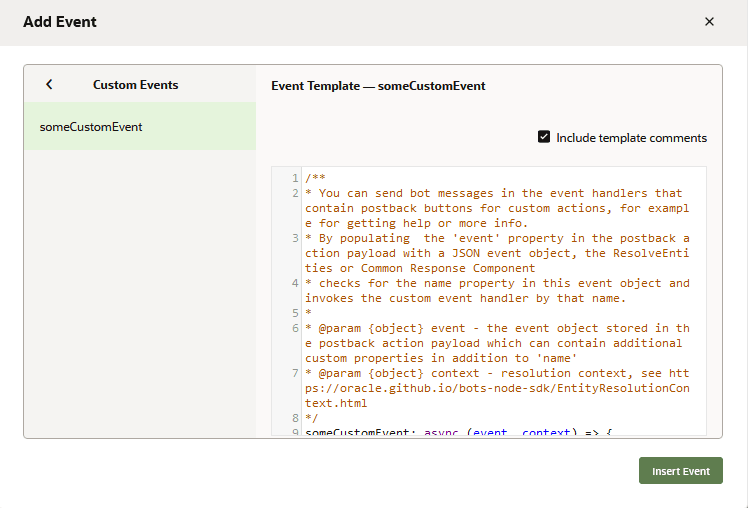Click the Add Event dialog title
This screenshot has width=748, height=508.
[x=60, y=22]
